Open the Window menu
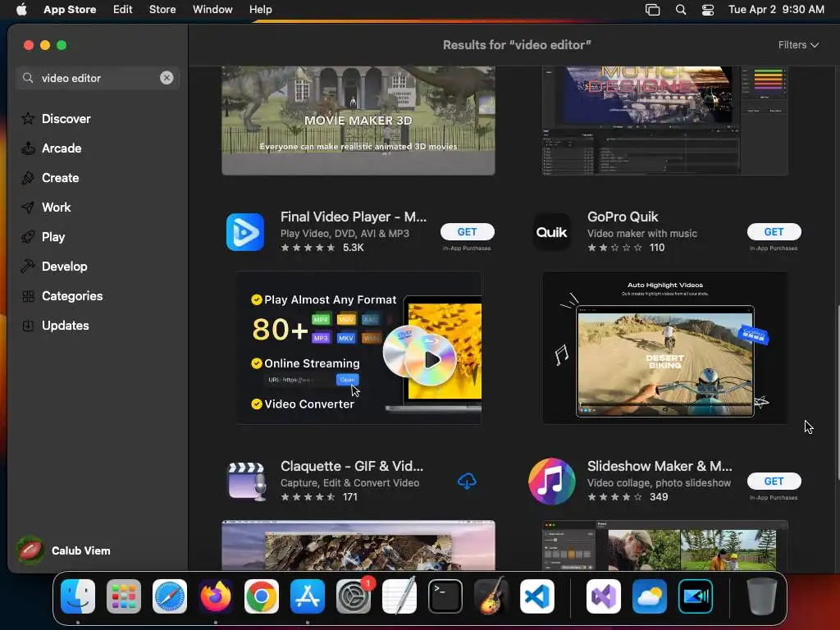The width and height of the screenshot is (840, 630). [x=212, y=10]
